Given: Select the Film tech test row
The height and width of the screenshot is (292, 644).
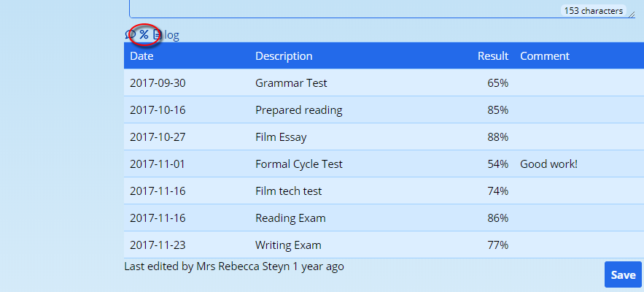Looking at the screenshot, I should (288, 191).
